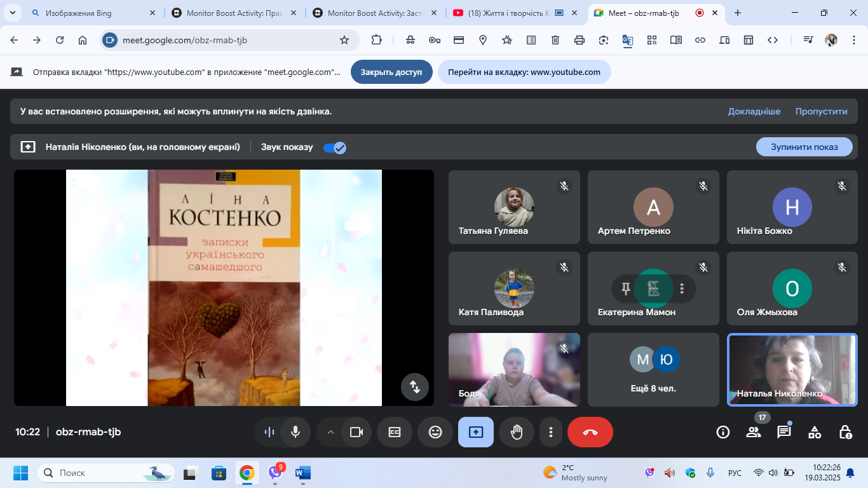Image resolution: width=868 pixels, height=488 pixels.
Task: Turn off the Meet camera
Action: [x=356, y=432]
